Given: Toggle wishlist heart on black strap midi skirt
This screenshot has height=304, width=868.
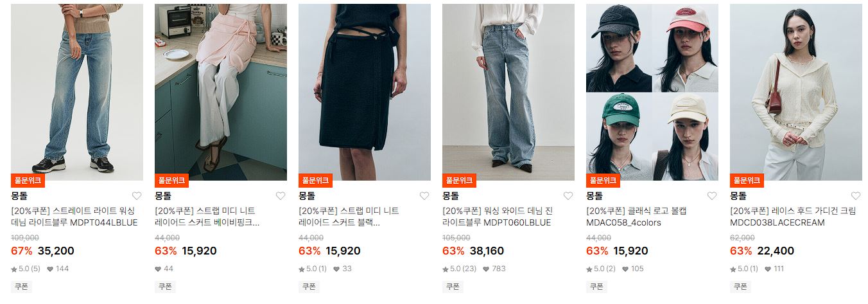Looking at the screenshot, I should [424, 196].
